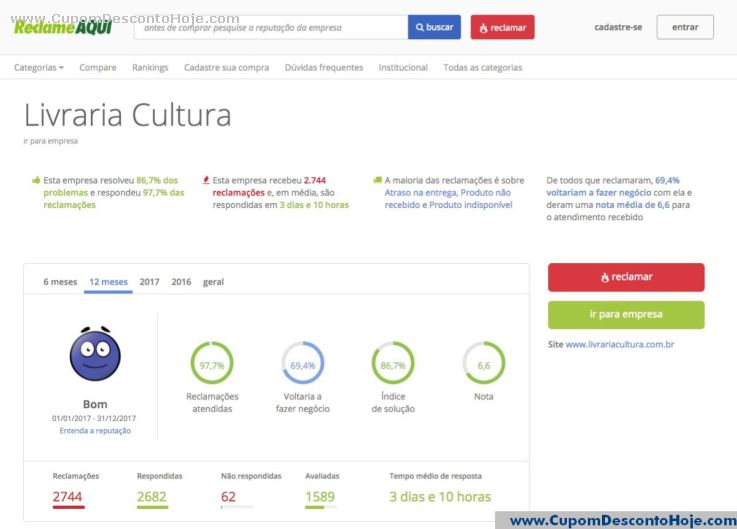Click the blue smiley reputation face
The width and height of the screenshot is (737, 529).
[x=95, y=354]
